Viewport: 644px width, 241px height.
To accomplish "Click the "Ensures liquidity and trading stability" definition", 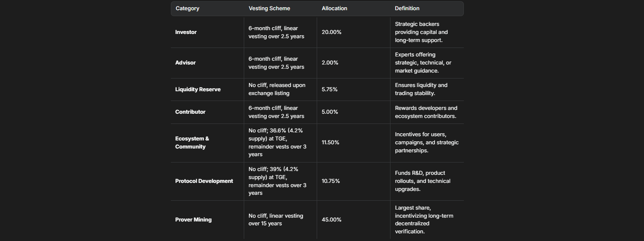I will (421, 89).
